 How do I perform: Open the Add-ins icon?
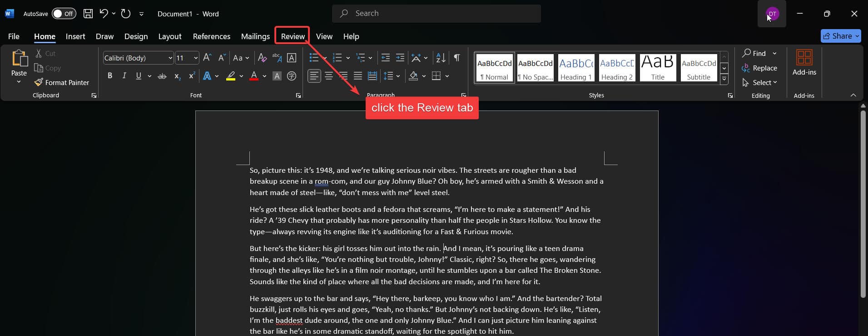coord(804,58)
